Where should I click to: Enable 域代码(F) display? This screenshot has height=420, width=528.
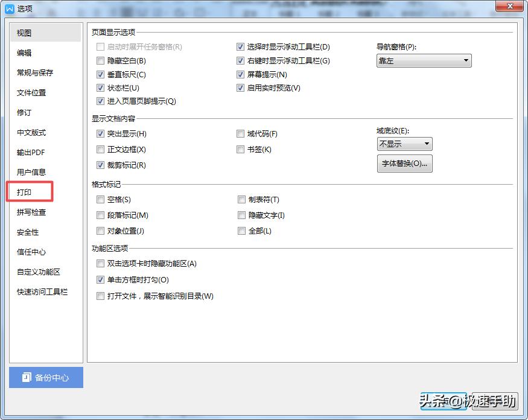[241, 133]
